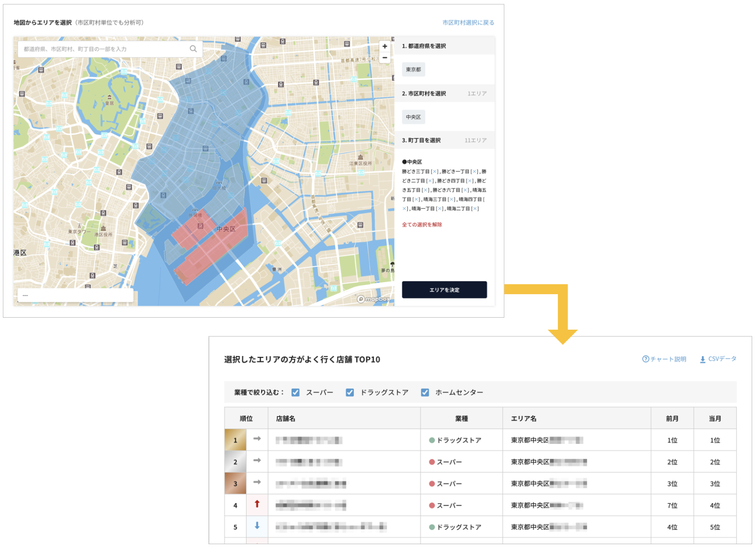
Task: Click the 東京都 prefecture chip
Action: (x=413, y=70)
